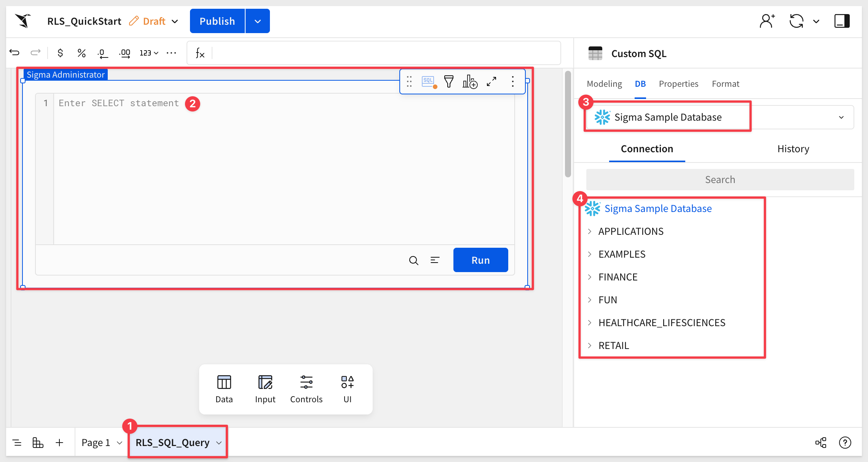Add an Input element
The width and height of the screenshot is (868, 462).
coord(265,389)
